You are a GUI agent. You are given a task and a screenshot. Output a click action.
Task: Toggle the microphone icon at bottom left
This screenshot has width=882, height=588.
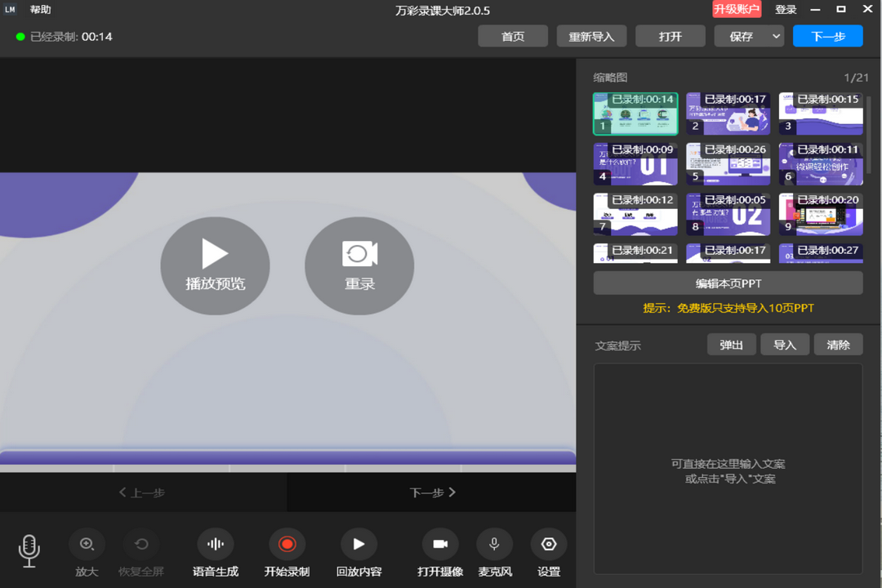[29, 550]
